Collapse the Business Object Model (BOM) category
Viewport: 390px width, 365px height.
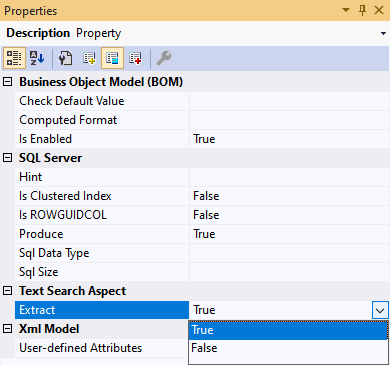pyautogui.click(x=7, y=82)
